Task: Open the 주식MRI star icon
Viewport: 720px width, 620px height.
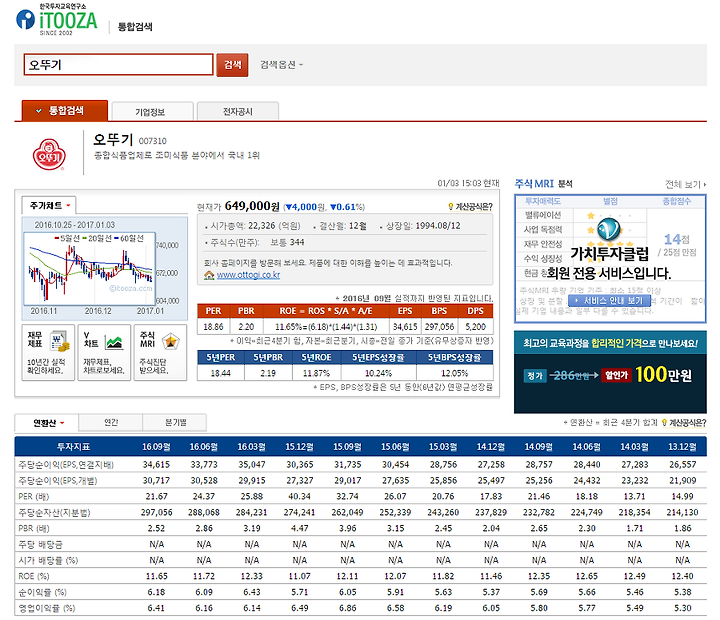Action: coord(160,352)
